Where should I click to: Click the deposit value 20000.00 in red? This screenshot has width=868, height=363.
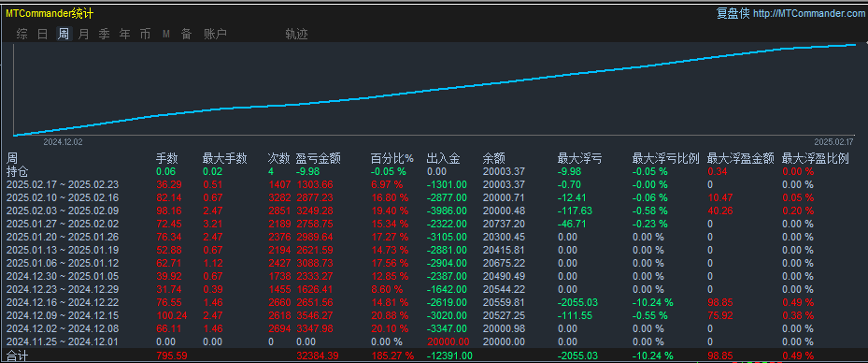point(448,341)
